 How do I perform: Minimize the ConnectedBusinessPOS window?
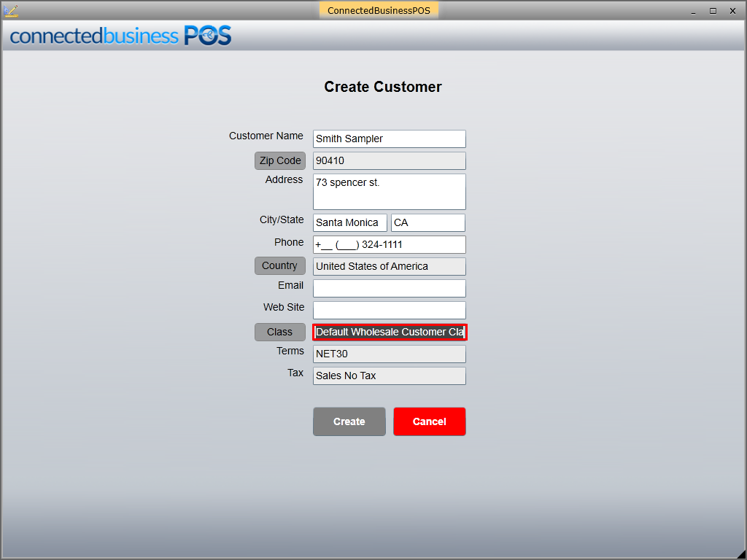[693, 11]
